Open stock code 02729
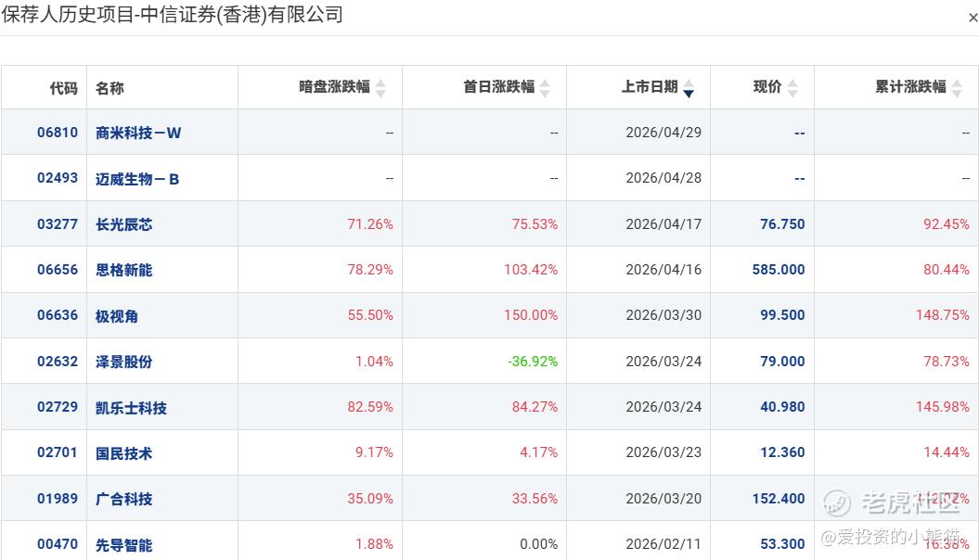Screen dimensions: 979x560 [58, 407]
